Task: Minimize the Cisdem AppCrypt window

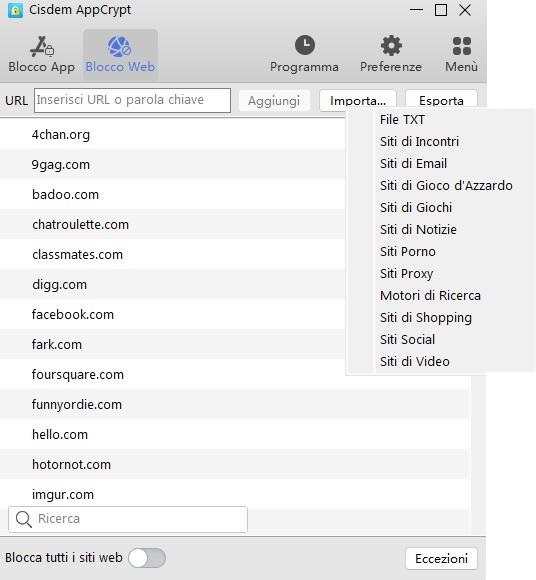Action: (416, 10)
